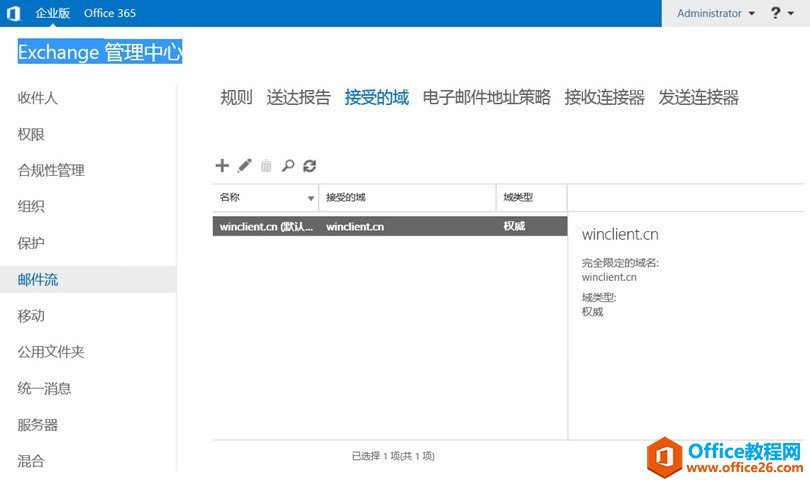This screenshot has width=810, height=485.
Task: Open 组织 in the sidebar
Action: click(x=31, y=207)
